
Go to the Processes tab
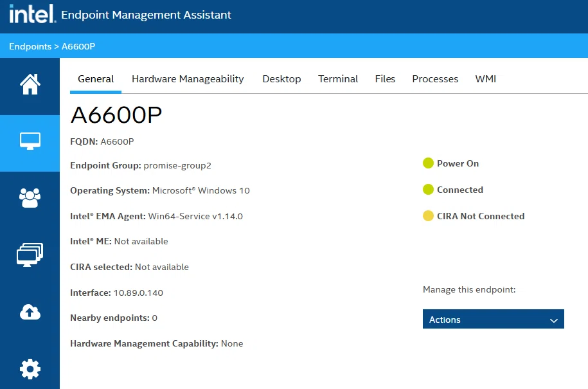point(435,79)
